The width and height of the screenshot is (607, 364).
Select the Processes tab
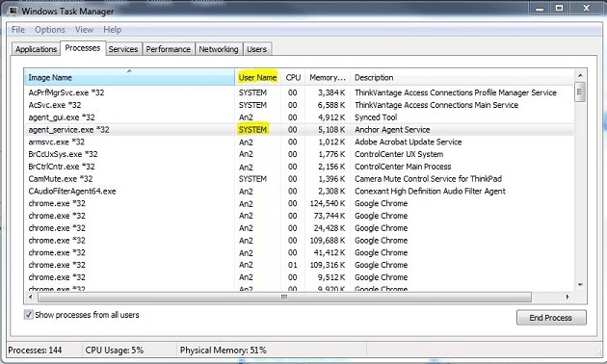click(x=83, y=48)
